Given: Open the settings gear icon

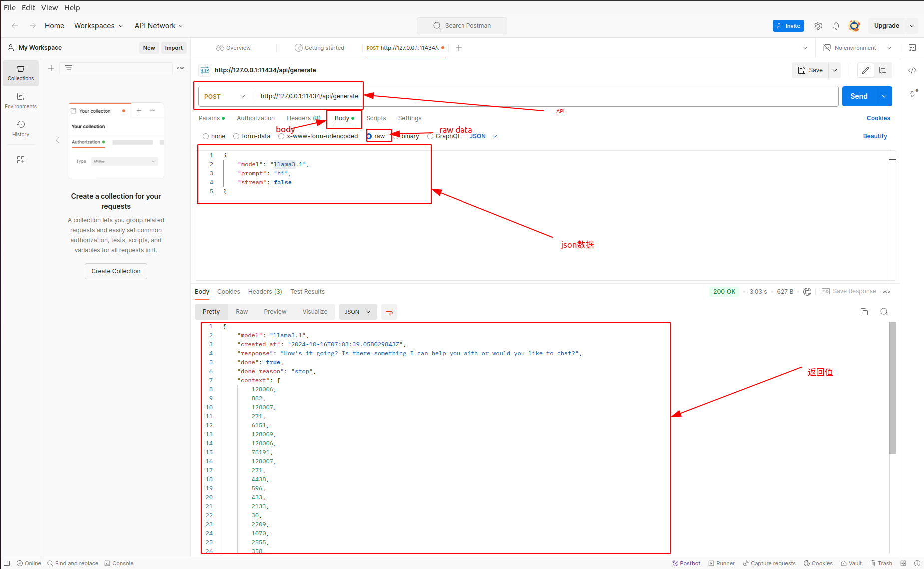Looking at the screenshot, I should 818,26.
